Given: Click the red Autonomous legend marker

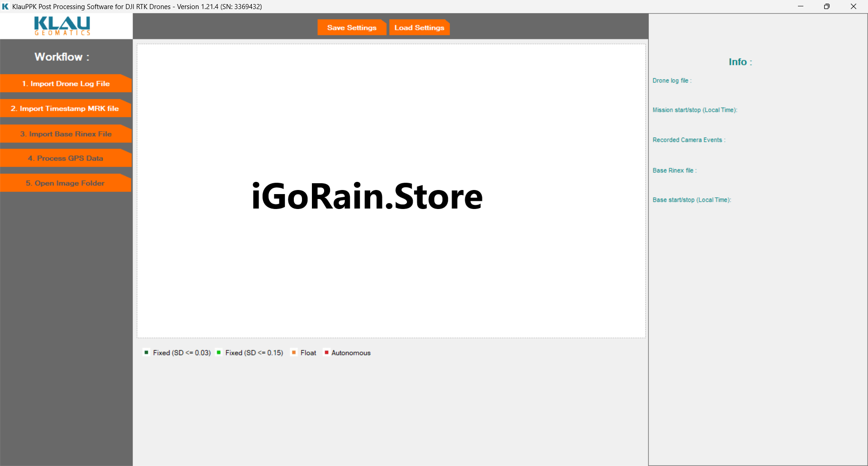Looking at the screenshot, I should pos(326,352).
